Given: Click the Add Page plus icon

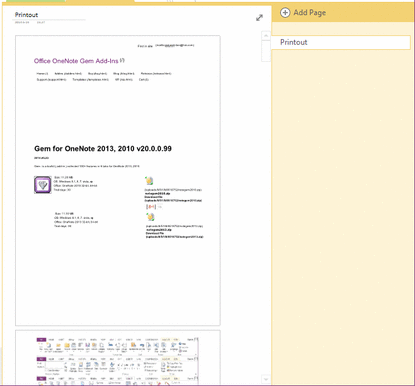Looking at the screenshot, I should [285, 13].
